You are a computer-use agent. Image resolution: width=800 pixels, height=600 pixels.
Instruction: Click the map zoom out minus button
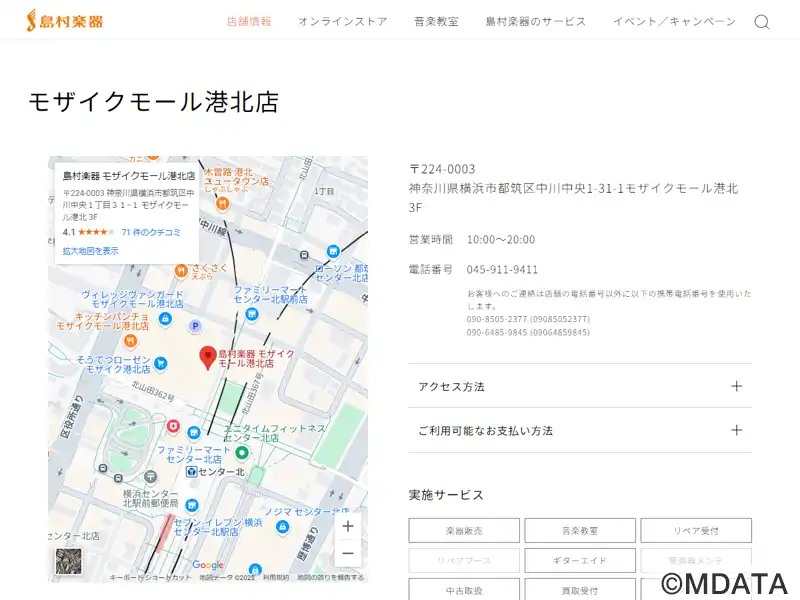(348, 553)
